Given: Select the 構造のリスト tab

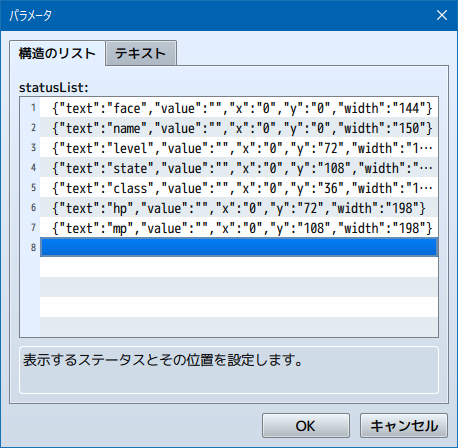Looking at the screenshot, I should coord(57,53).
